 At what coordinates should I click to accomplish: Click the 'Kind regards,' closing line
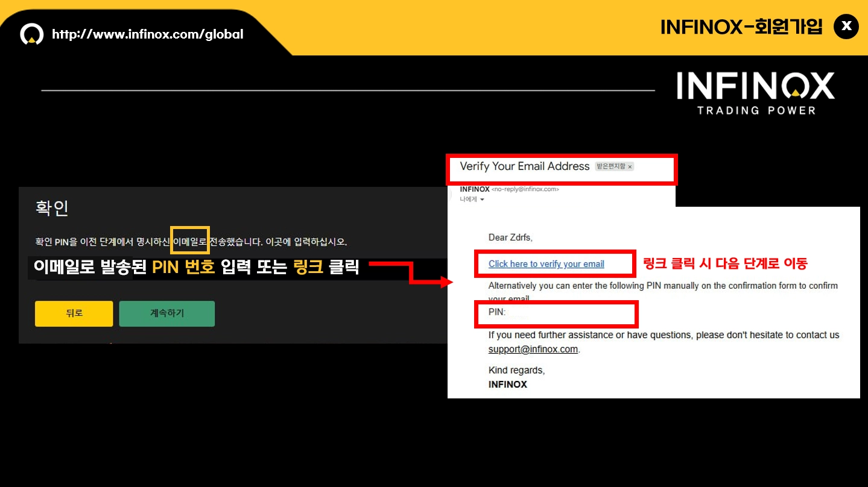(x=516, y=370)
